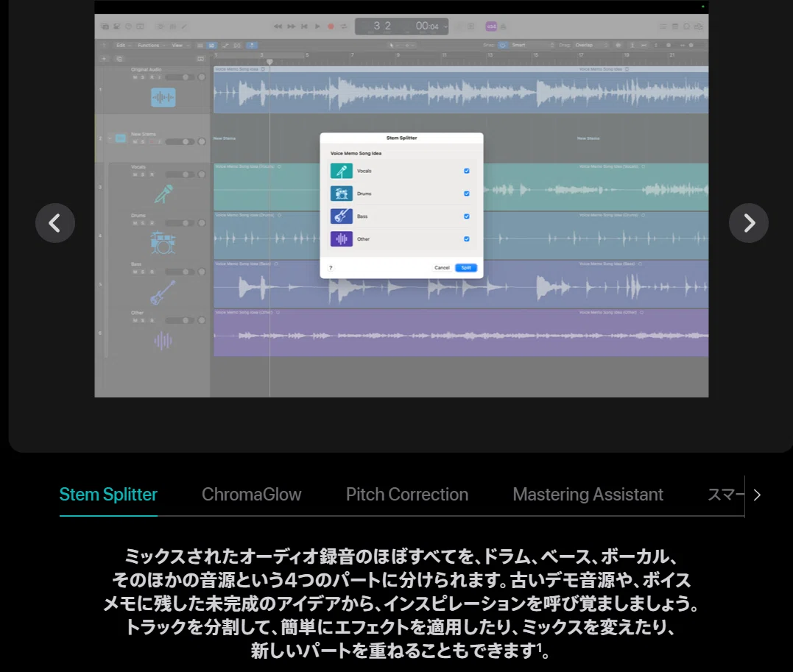Adjust the Original Audio volume slider
The width and height of the screenshot is (793, 672).
(x=180, y=77)
